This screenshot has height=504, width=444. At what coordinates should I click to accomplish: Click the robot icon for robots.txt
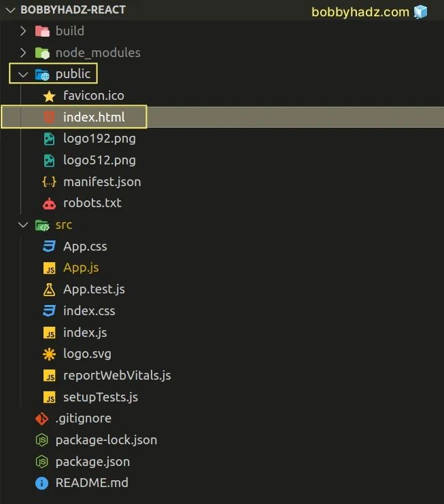pyautogui.click(x=49, y=204)
